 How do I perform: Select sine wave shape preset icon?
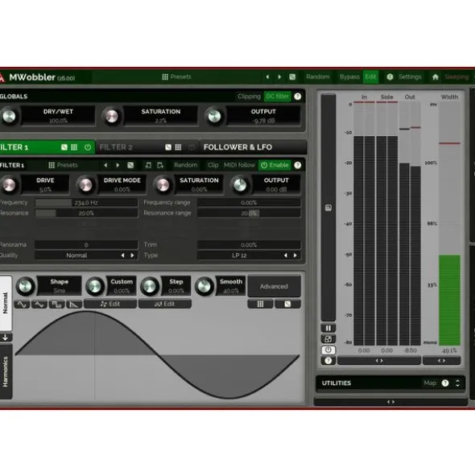point(22,304)
